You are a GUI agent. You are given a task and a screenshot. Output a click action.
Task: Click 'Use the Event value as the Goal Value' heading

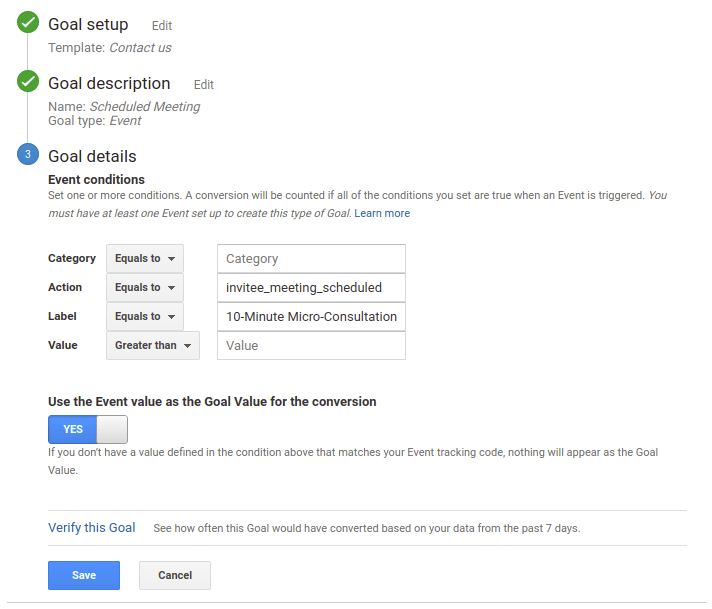tap(212, 402)
